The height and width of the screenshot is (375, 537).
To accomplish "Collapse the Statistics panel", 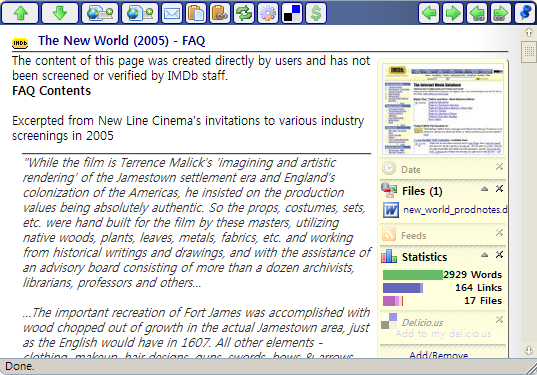I will click(484, 254).
